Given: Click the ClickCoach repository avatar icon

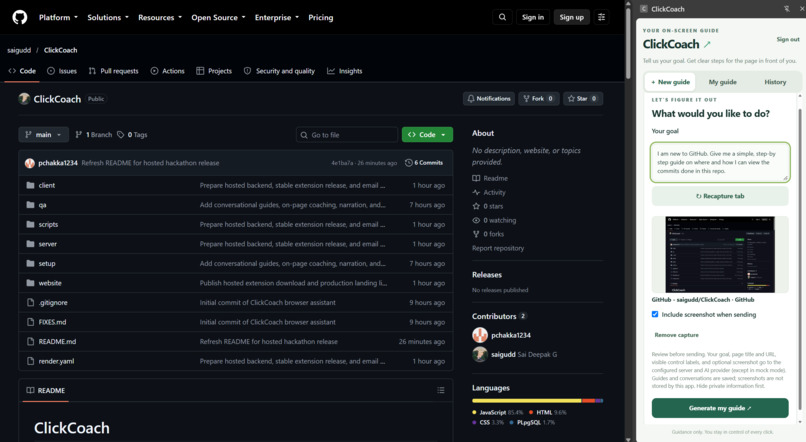Looking at the screenshot, I should pyautogui.click(x=24, y=99).
